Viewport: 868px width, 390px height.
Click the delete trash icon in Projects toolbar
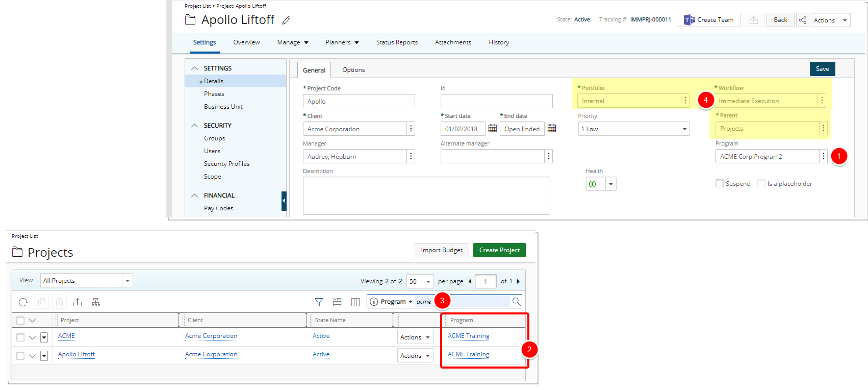60,302
